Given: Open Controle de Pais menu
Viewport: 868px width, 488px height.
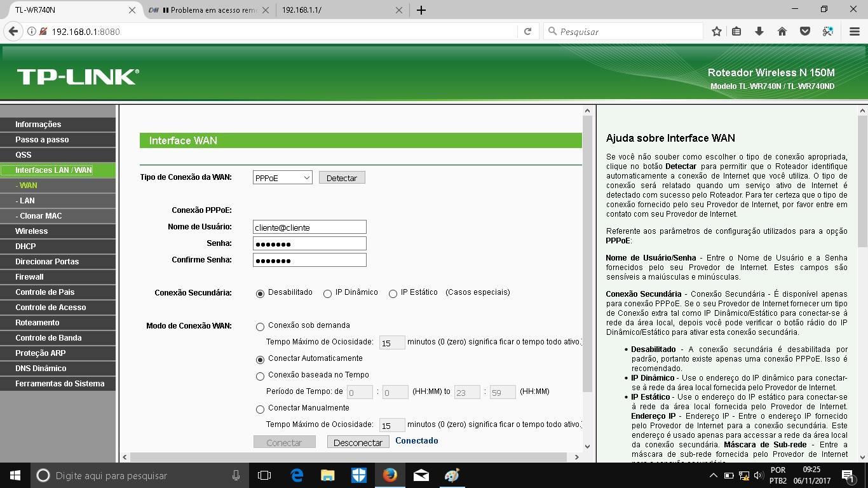Looking at the screenshot, I should [x=58, y=292].
